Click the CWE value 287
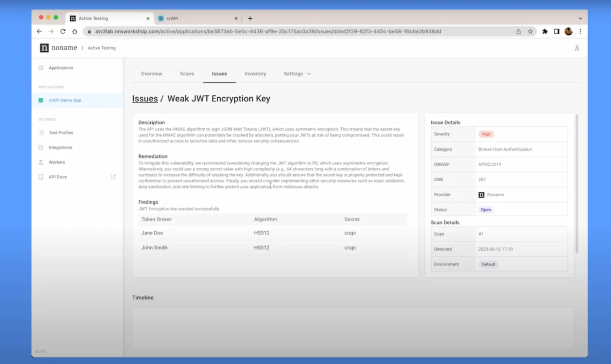Viewport: 611px width, 364px height. [x=482, y=180]
